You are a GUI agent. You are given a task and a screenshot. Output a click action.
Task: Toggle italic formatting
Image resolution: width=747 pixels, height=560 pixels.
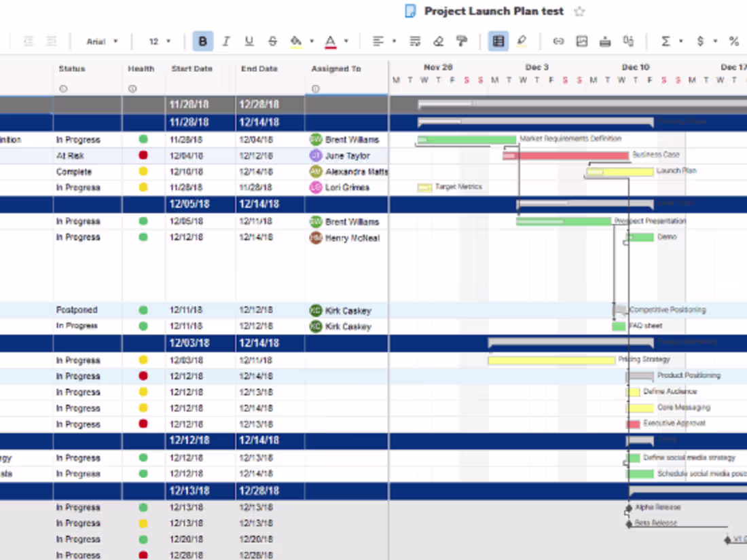(x=226, y=41)
